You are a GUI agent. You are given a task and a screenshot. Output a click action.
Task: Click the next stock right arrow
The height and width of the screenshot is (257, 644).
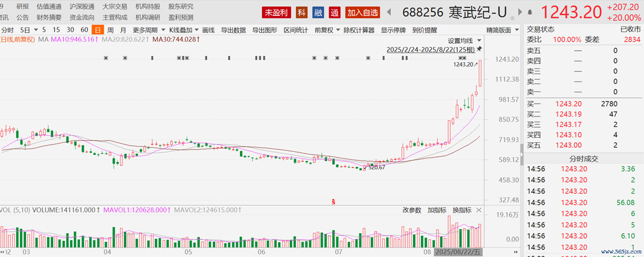pyautogui.click(x=520, y=12)
